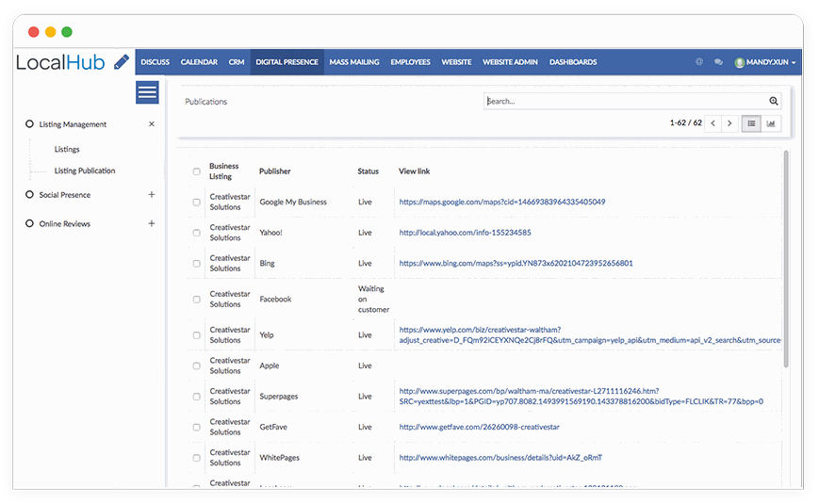This screenshot has height=504, width=819.
Task: Go to previous page arrow
Action: 713,123
